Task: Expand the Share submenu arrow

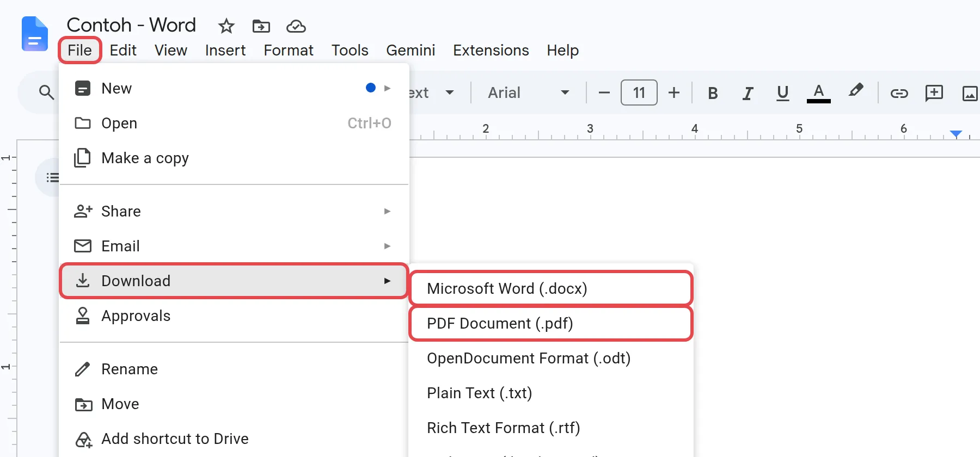Action: click(387, 211)
